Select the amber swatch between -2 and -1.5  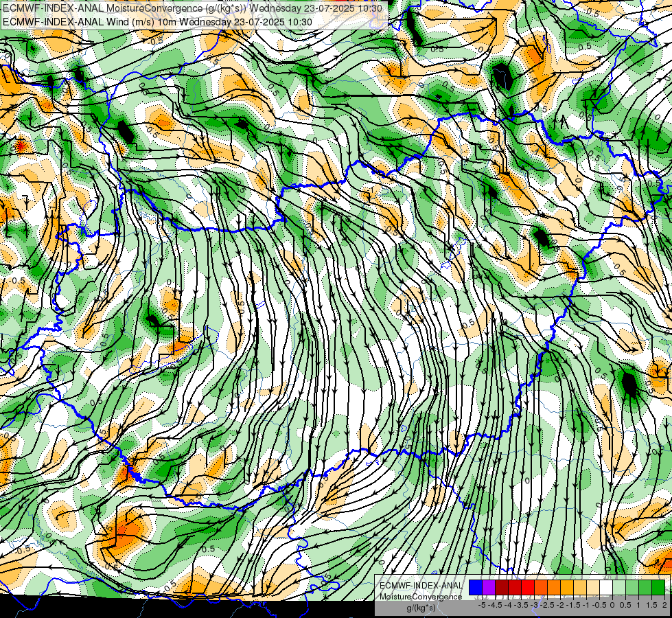click(567, 588)
